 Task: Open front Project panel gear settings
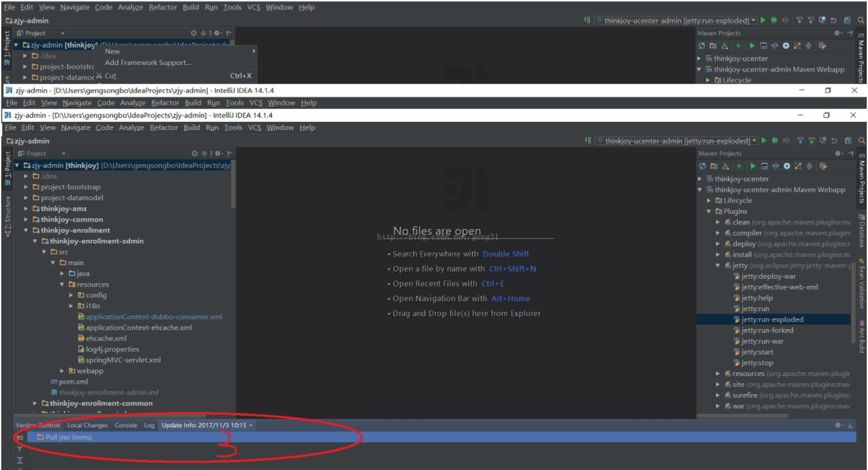(219, 153)
